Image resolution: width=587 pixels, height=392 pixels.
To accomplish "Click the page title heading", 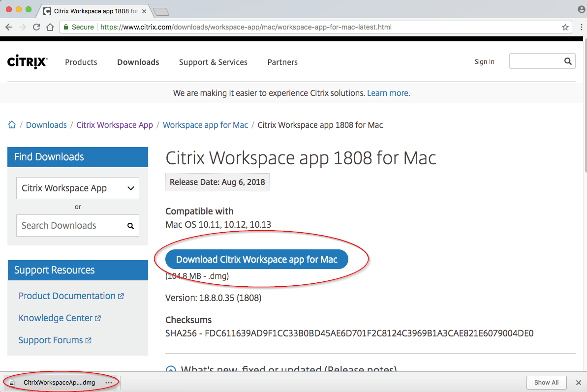I will (301, 158).
